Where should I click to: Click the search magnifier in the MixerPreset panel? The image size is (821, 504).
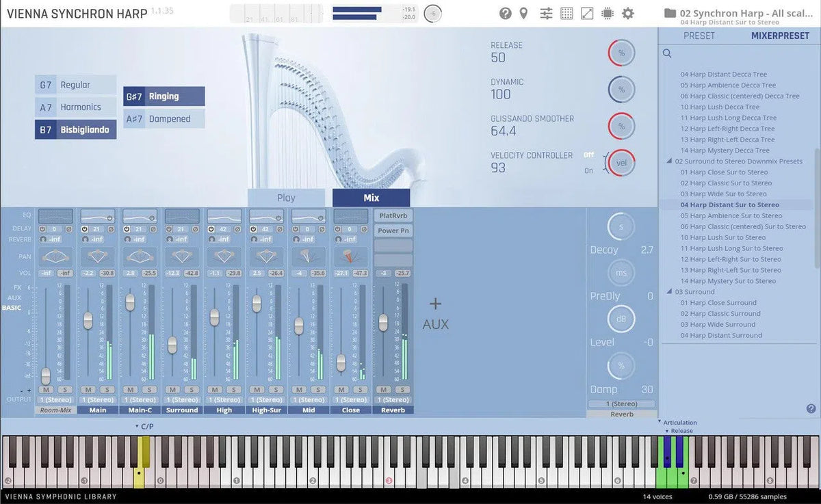(666, 53)
